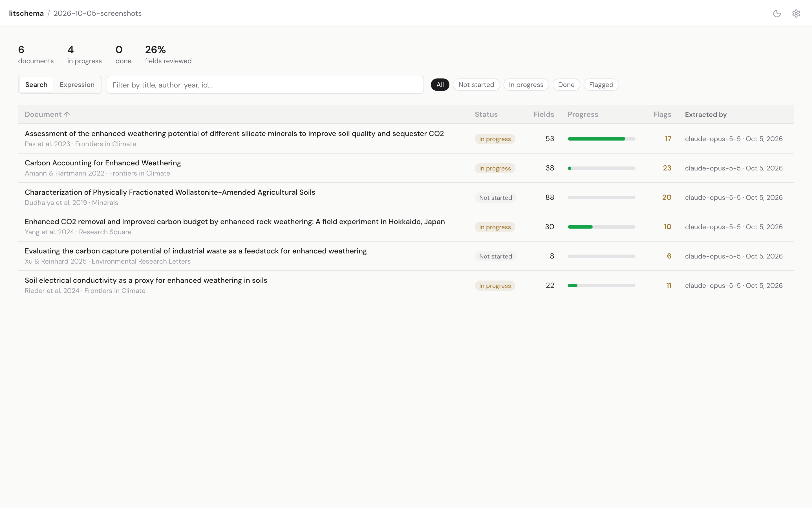Screen dimensions: 812x508
Task: Switch to Search mode
Action: point(36,85)
